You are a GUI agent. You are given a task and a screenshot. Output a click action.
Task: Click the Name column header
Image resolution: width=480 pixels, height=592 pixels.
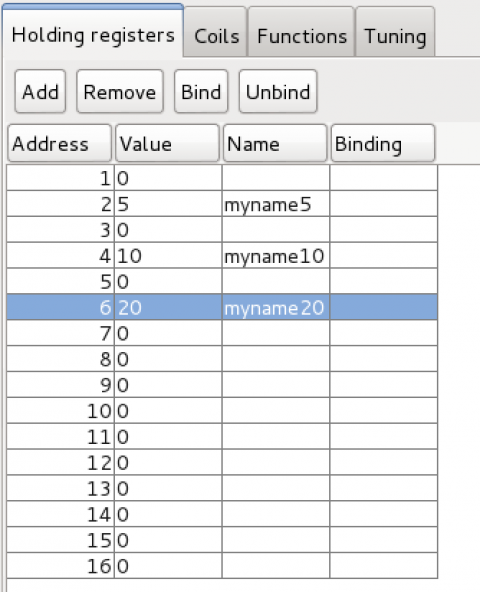click(x=275, y=143)
